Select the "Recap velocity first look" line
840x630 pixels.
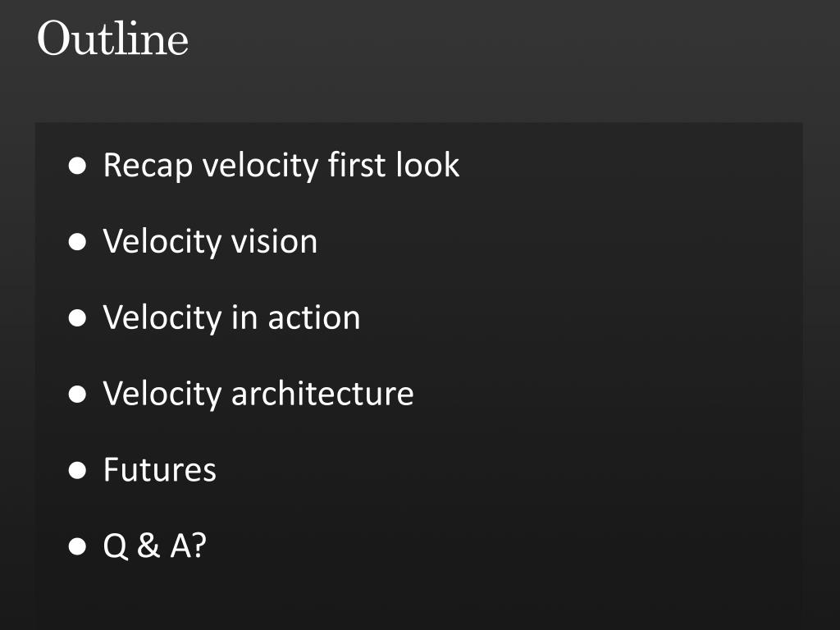coord(281,165)
